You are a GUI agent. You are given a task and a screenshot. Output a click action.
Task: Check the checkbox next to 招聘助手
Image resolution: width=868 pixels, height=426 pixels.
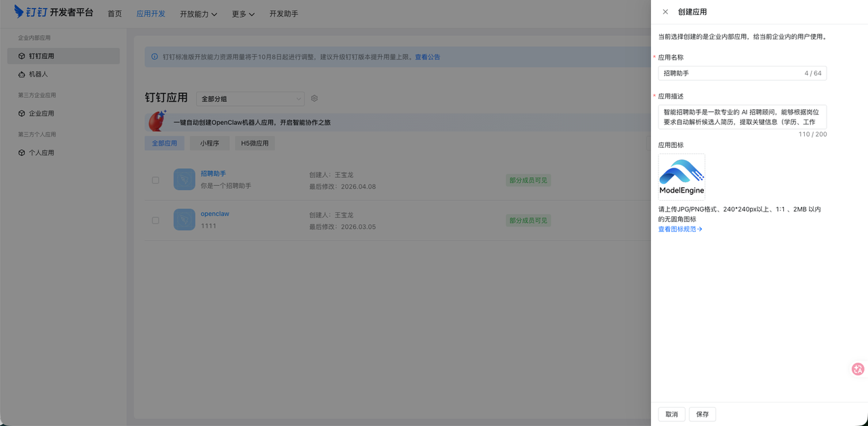pyautogui.click(x=155, y=180)
